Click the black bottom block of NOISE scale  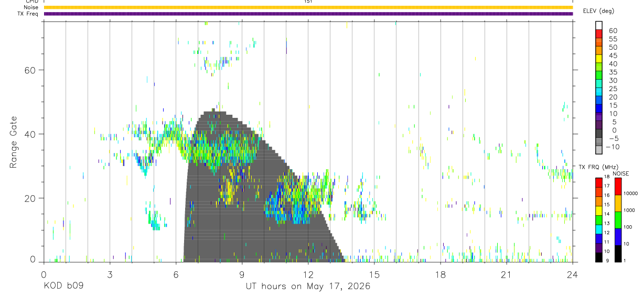pyautogui.click(x=617, y=254)
